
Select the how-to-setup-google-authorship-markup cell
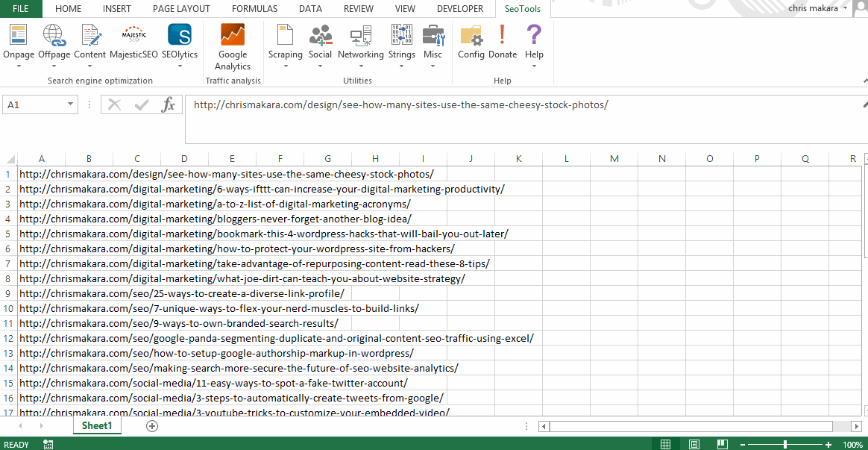(x=216, y=353)
